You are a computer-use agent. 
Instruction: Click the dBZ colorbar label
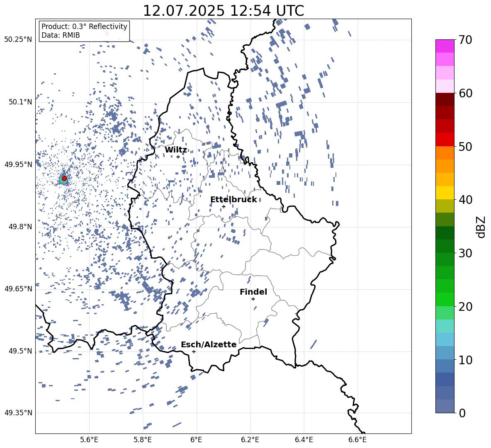click(481, 227)
